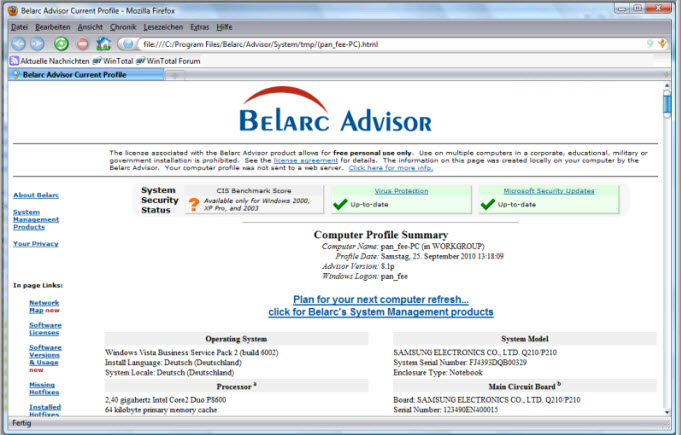Image resolution: width=681 pixels, height=435 pixels.
Task: Open the About Belarc link
Action: click(x=36, y=195)
